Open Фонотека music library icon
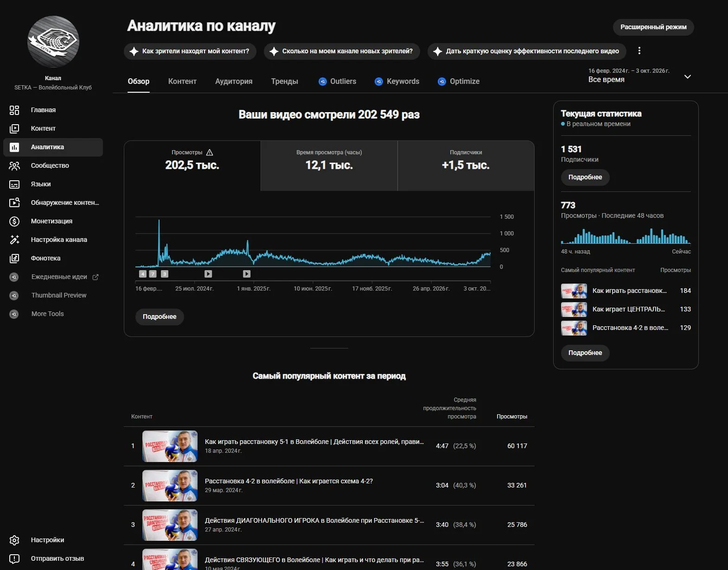The image size is (728, 570). pos(14,258)
